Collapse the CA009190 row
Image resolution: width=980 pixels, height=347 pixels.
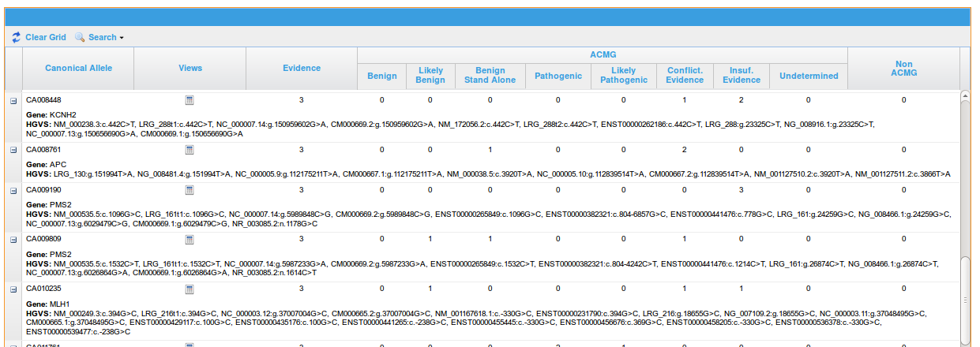pos(13,190)
